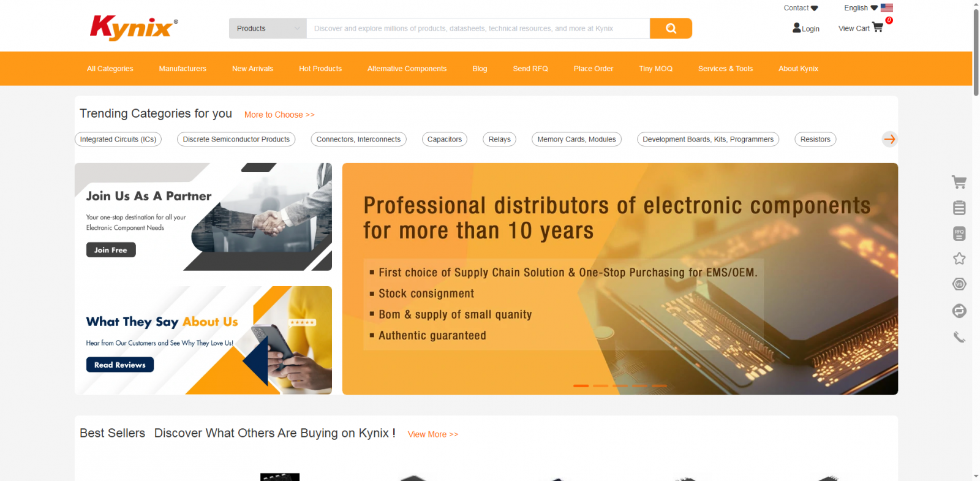Open the sidebar shopping cart icon

(x=959, y=182)
